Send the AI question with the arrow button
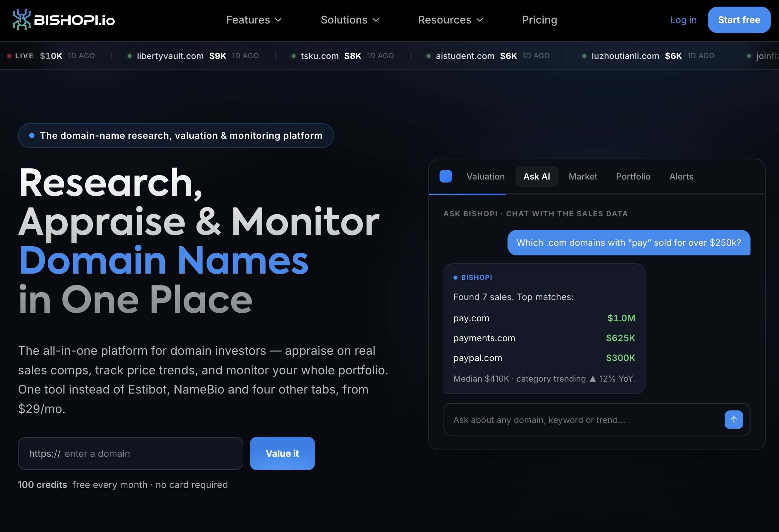Screen dimensions: 779x532 point(733,419)
